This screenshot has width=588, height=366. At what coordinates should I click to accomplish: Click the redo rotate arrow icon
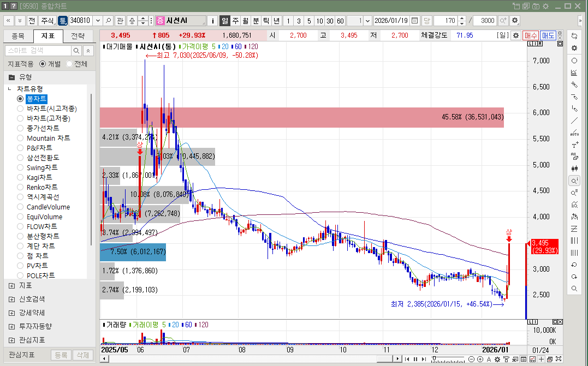pyautogui.click(x=574, y=277)
